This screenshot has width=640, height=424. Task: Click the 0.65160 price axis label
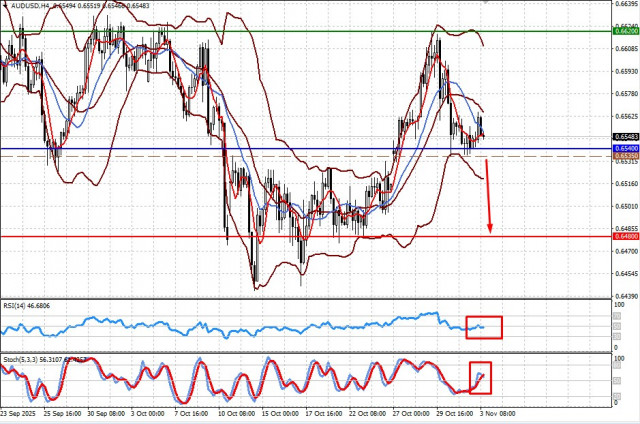click(627, 184)
